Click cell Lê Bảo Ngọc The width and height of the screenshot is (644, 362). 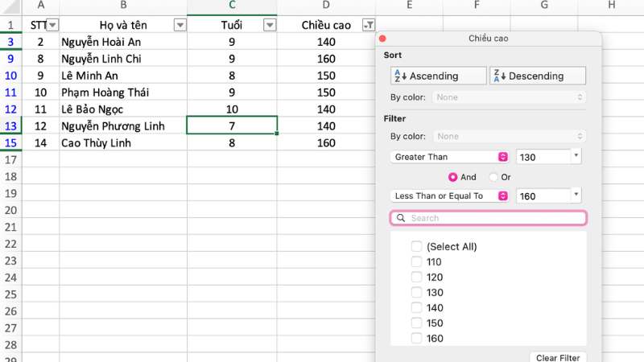(x=123, y=109)
